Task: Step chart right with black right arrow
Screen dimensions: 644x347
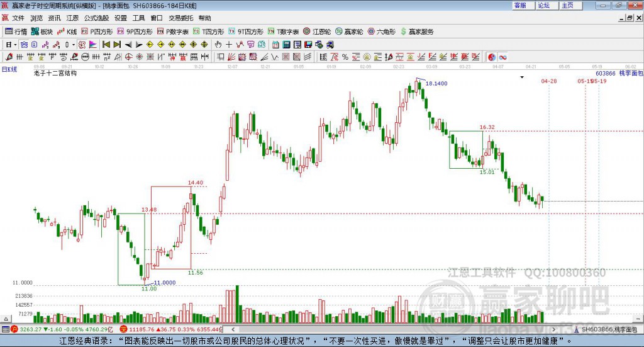Action: (139, 45)
